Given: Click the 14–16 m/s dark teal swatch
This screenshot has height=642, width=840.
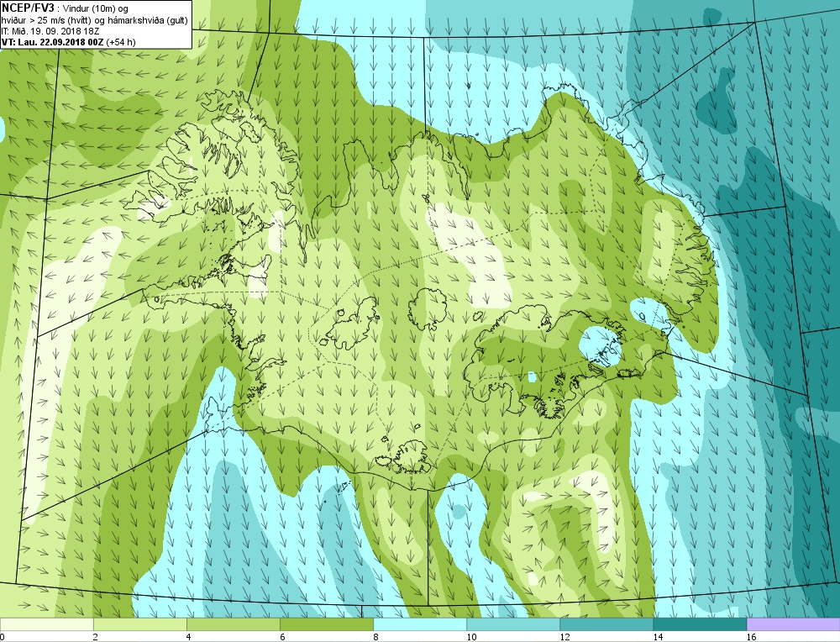Looking at the screenshot, I should (699, 624).
